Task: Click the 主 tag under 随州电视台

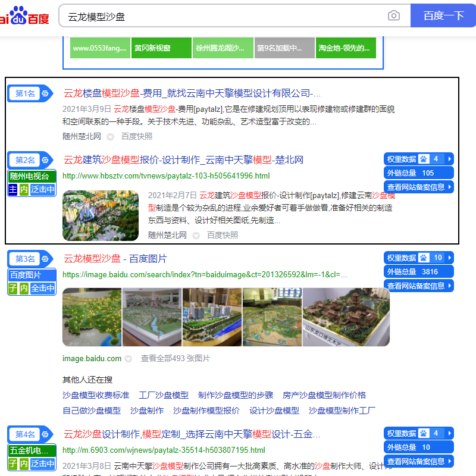Action: [x=12, y=189]
